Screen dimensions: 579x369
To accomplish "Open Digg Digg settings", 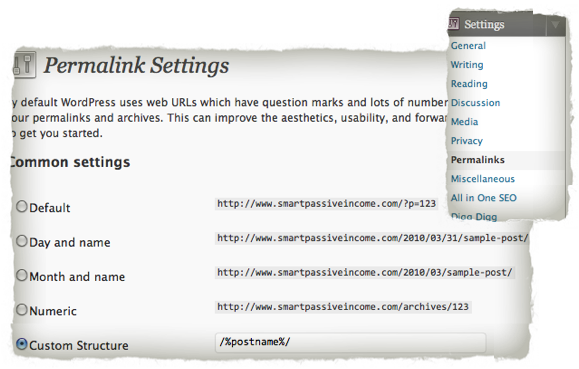I will click(474, 216).
